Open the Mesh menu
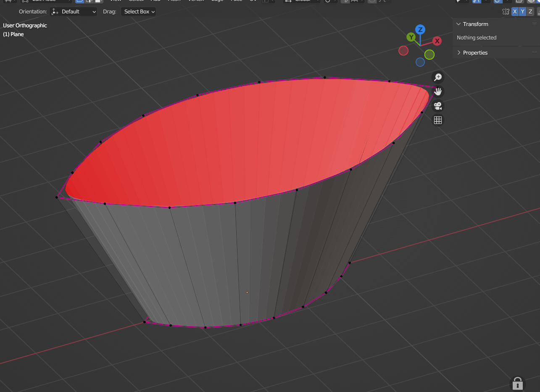 174,1
